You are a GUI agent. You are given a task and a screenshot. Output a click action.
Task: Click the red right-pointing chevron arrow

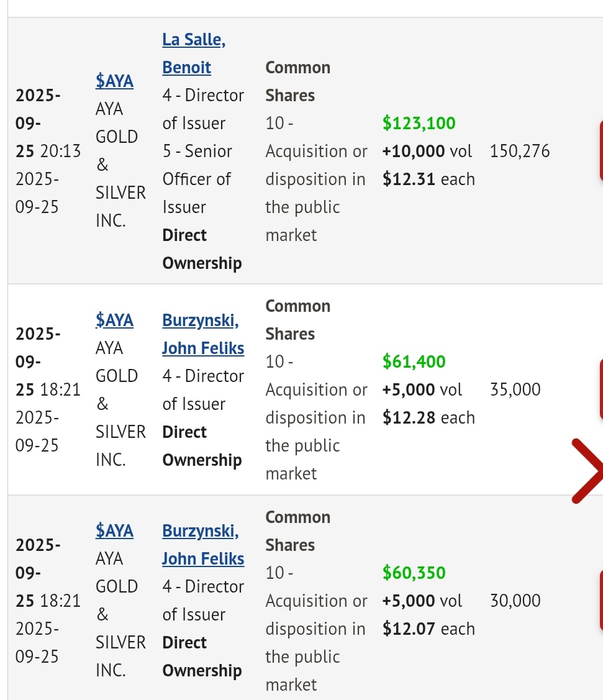[586, 470]
